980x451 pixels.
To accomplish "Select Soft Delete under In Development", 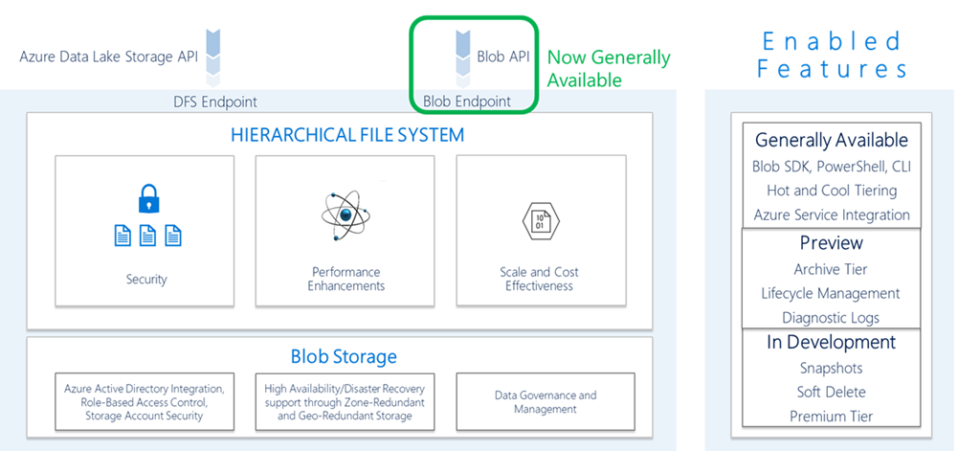I will tap(831, 392).
